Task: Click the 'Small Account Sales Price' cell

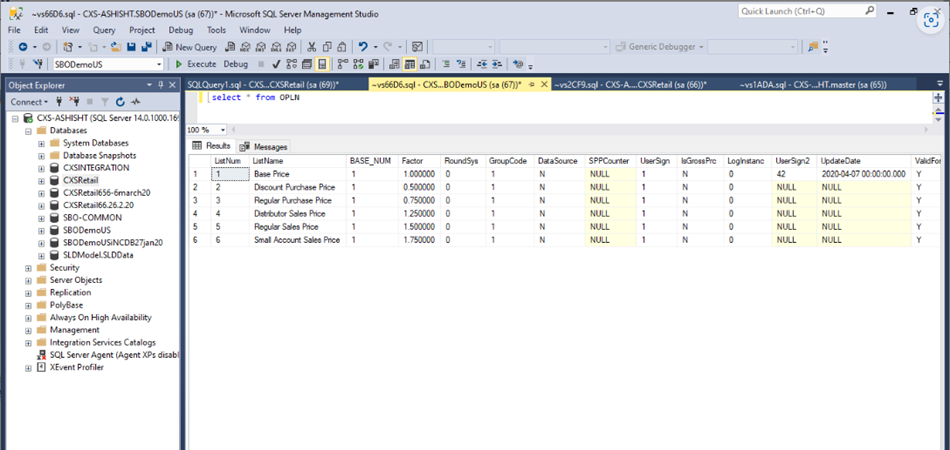Action: [x=297, y=240]
